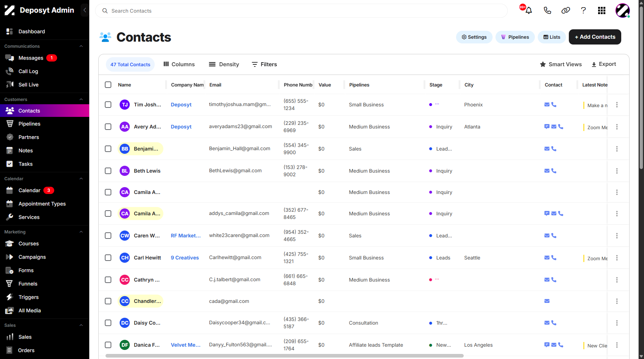Open row options for Daisy Co
The image size is (644, 359).
(x=617, y=323)
